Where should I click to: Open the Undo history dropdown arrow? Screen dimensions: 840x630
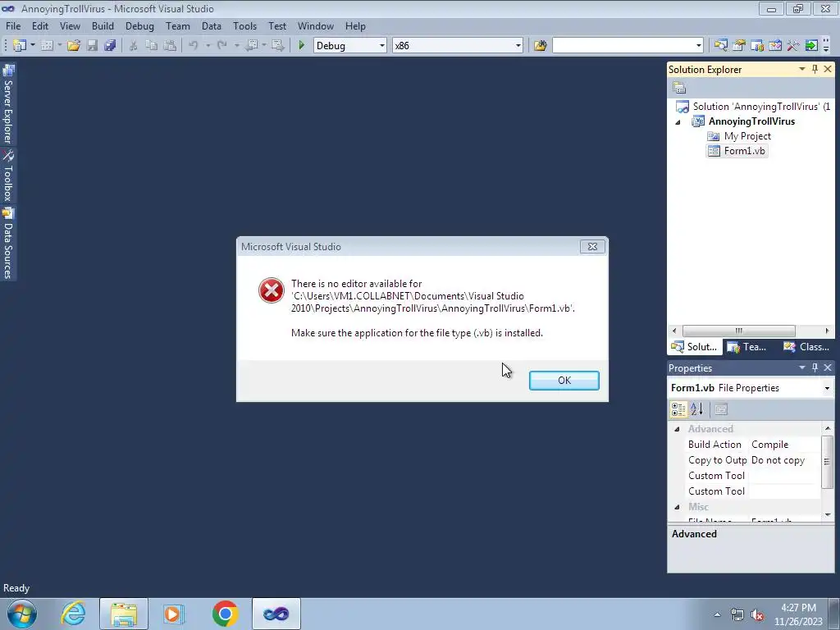(208, 46)
